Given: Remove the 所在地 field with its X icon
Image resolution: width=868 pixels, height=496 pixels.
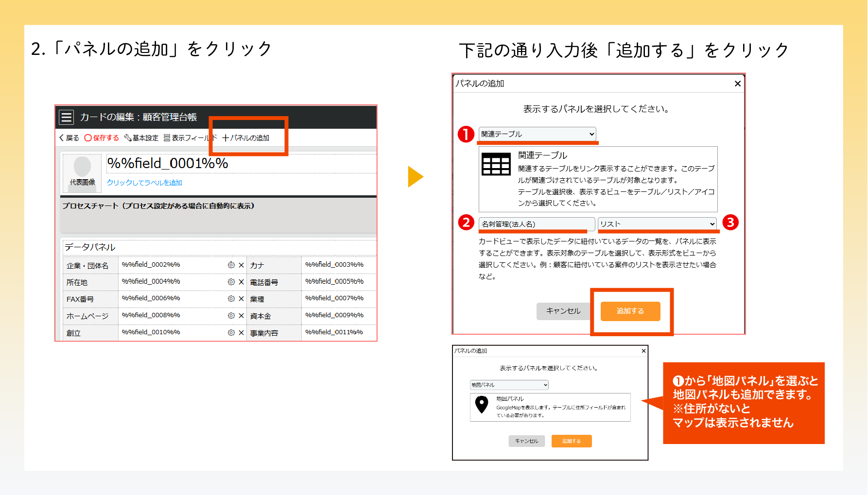Looking at the screenshot, I should click(241, 282).
